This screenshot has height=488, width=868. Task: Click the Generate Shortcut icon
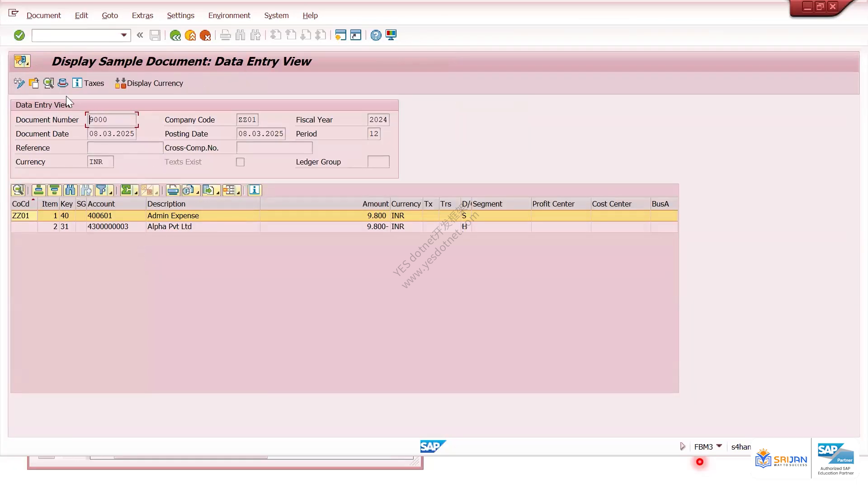click(x=356, y=35)
